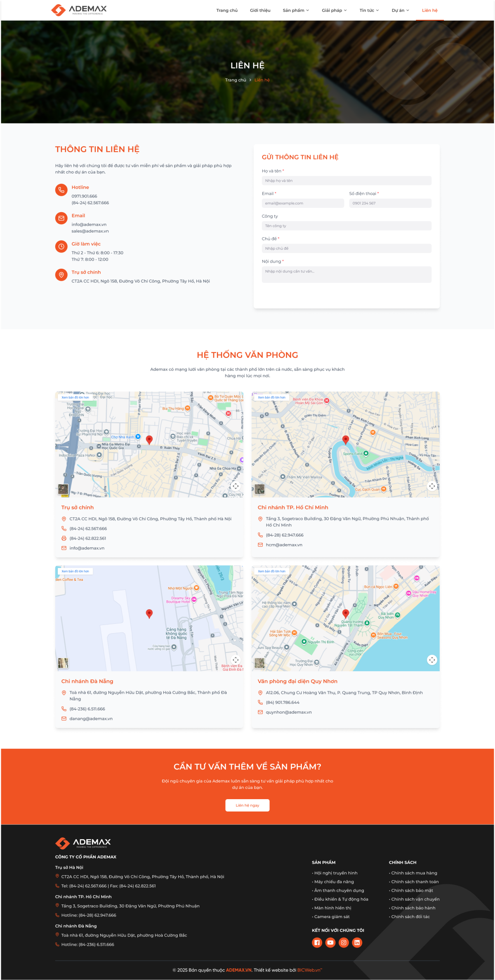Click the Instagram icon in footer
Viewport: 495px width, 980px height.
tap(344, 942)
